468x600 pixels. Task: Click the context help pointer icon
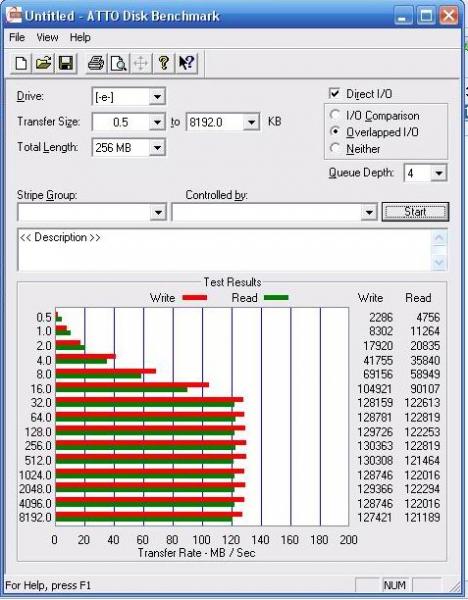click(x=186, y=63)
